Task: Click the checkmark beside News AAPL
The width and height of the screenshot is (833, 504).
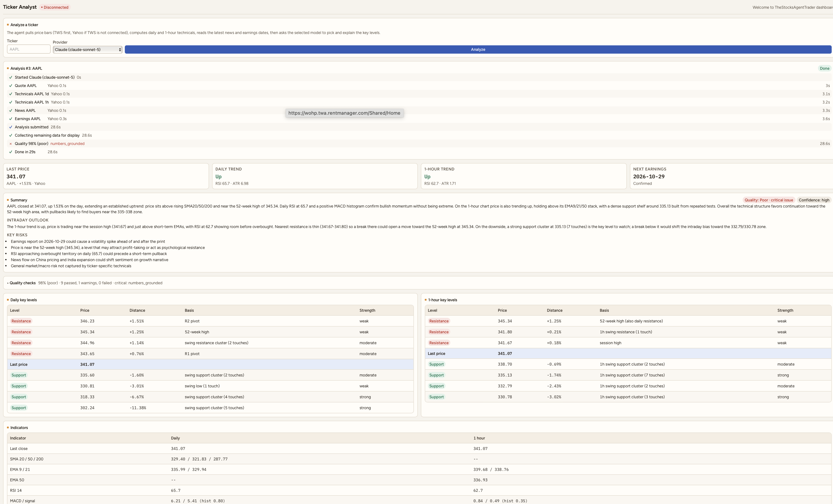Action: 10,111
